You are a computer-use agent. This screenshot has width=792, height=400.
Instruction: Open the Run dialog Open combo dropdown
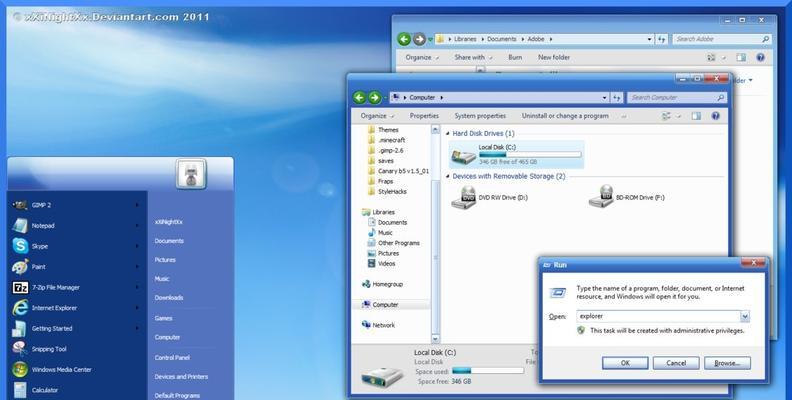point(745,316)
